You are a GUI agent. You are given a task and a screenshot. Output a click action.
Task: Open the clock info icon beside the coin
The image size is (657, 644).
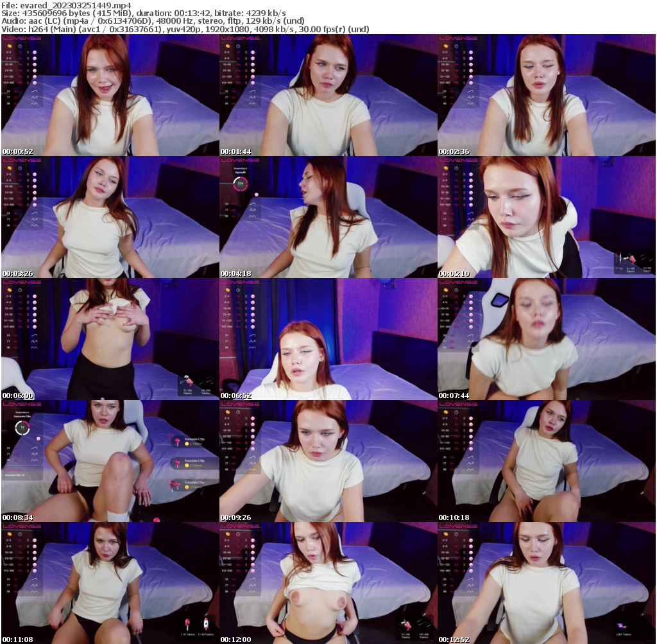pyautogui.click(x=20, y=46)
